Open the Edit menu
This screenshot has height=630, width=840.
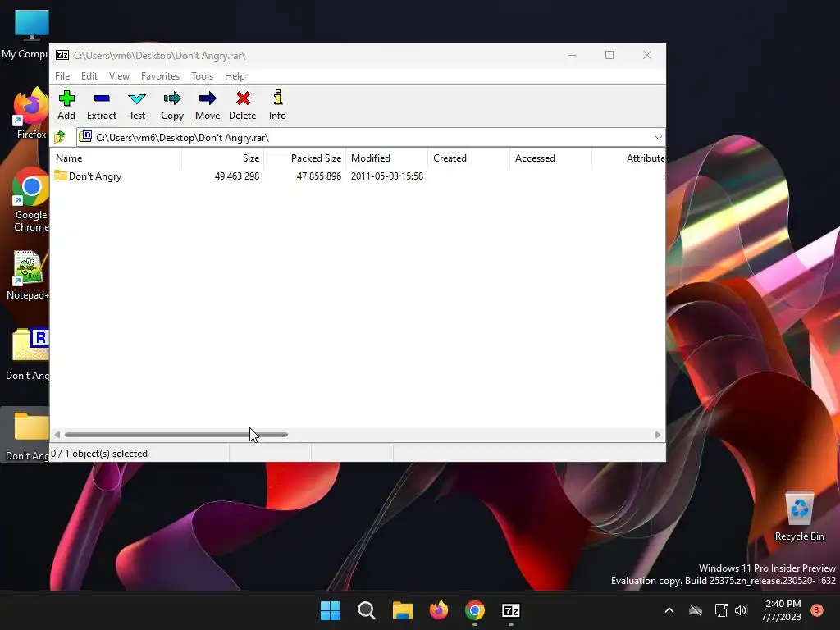pyautogui.click(x=89, y=76)
